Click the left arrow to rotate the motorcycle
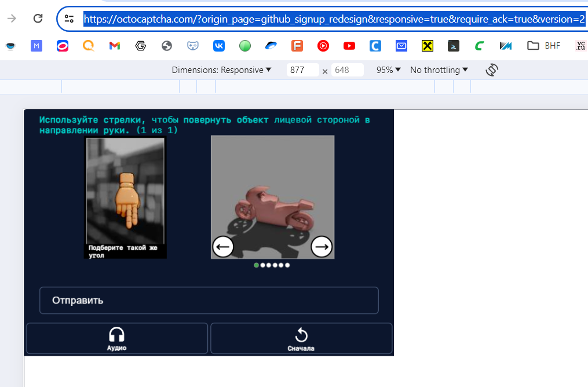Image resolution: width=588 pixels, height=387 pixels. [x=223, y=246]
